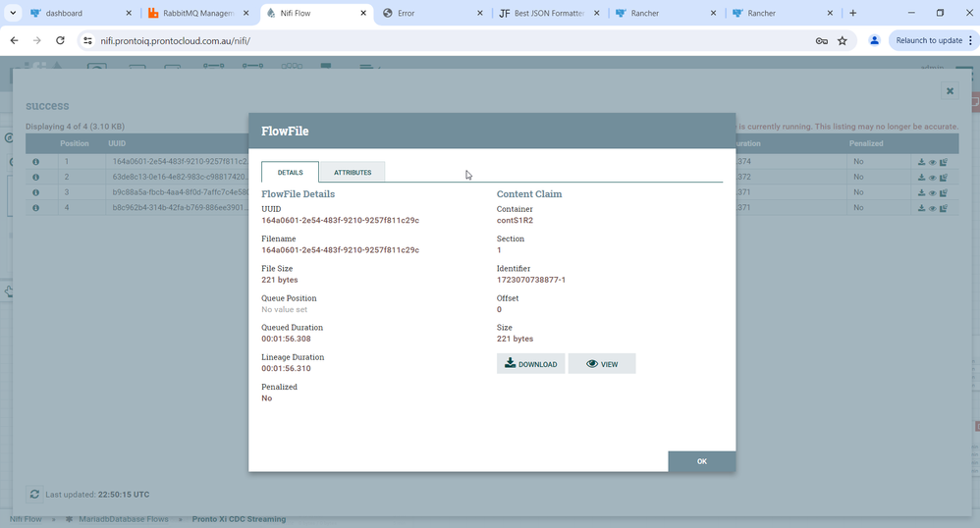Open provenance icon for queue row 3
The image size is (980, 528).
tap(944, 192)
